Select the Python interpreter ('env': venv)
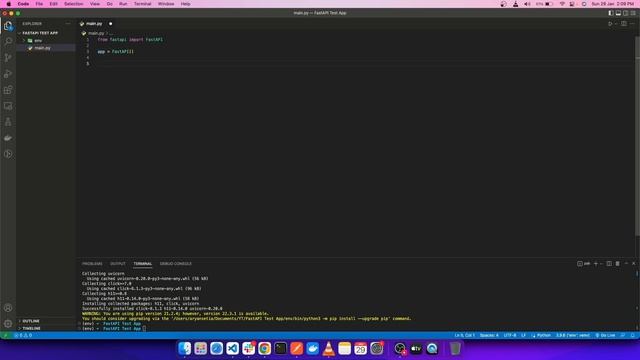 (573, 336)
